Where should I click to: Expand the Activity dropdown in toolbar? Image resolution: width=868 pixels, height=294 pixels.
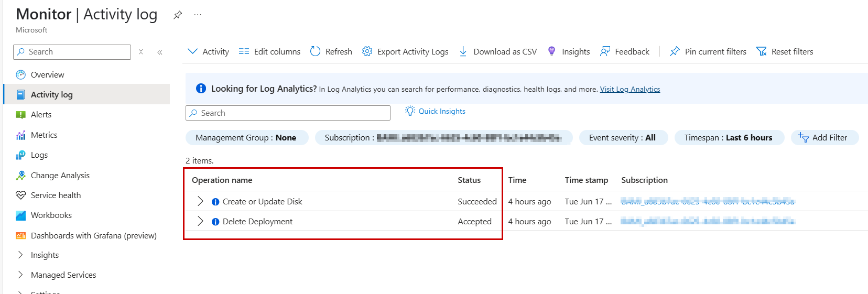pos(208,51)
